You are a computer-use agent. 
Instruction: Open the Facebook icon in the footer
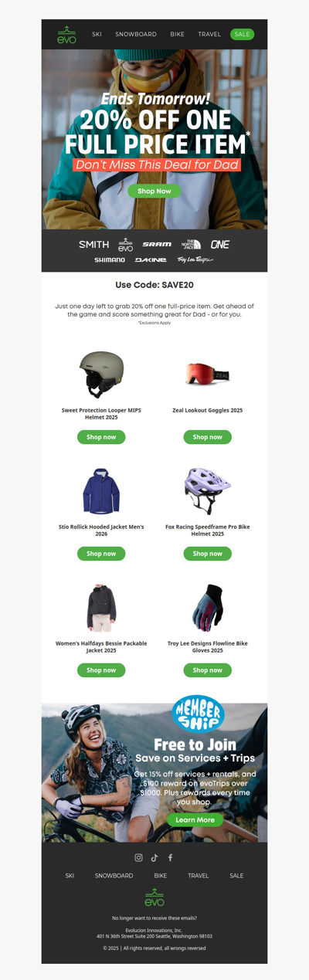pyautogui.click(x=170, y=857)
